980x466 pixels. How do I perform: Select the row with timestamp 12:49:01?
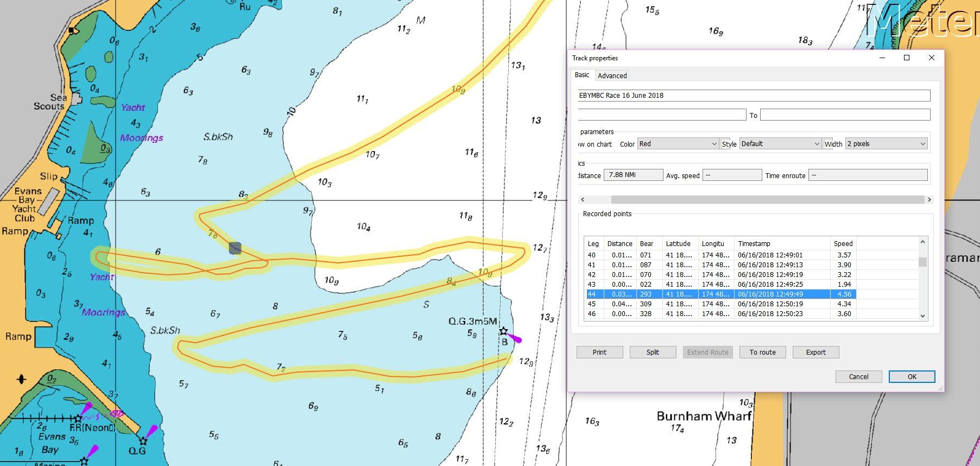pos(720,255)
